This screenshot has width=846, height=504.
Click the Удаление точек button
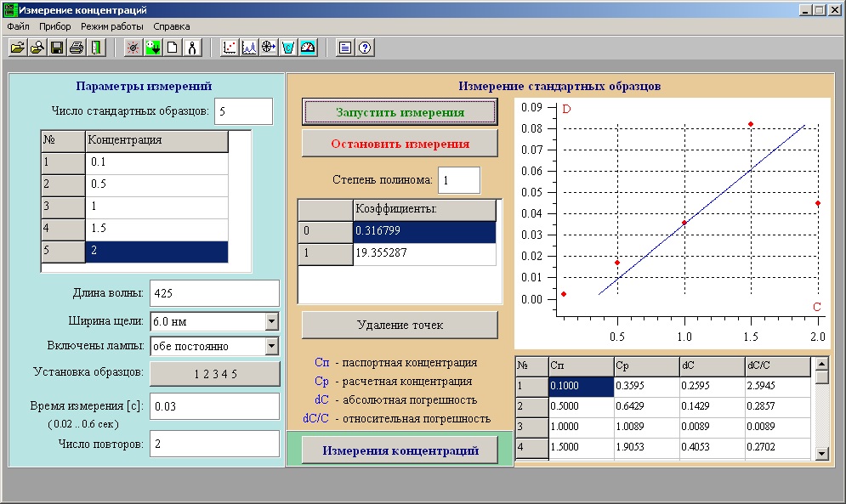(x=400, y=325)
